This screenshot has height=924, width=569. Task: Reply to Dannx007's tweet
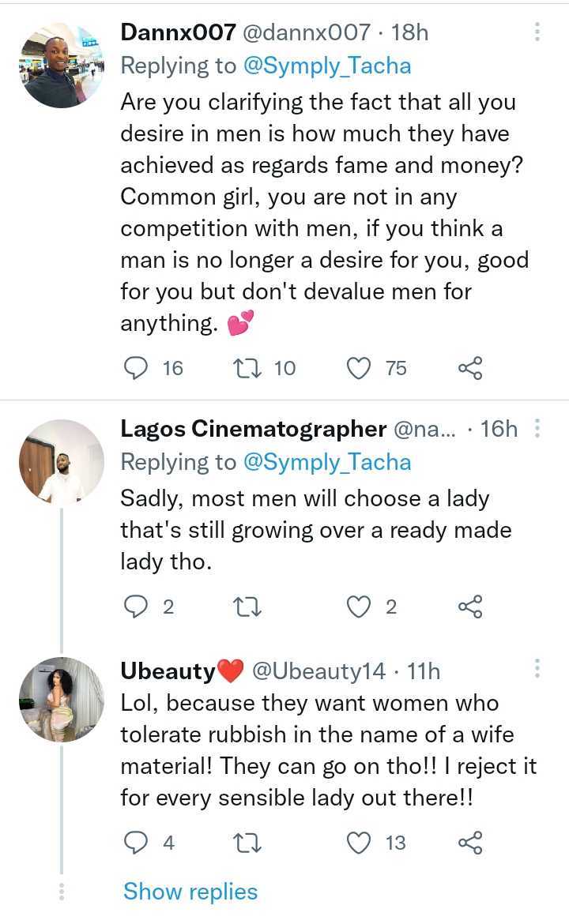pos(138,368)
